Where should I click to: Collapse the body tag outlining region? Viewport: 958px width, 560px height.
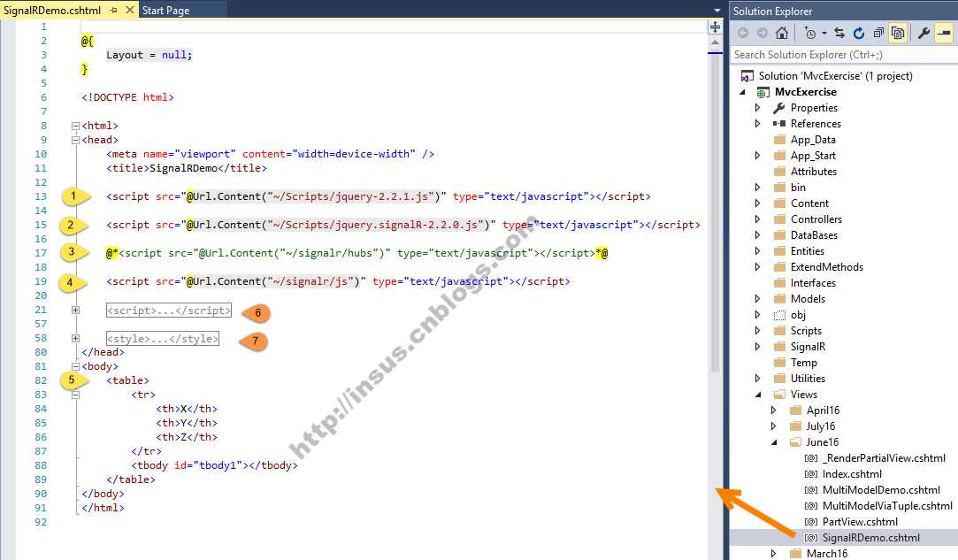(76, 367)
